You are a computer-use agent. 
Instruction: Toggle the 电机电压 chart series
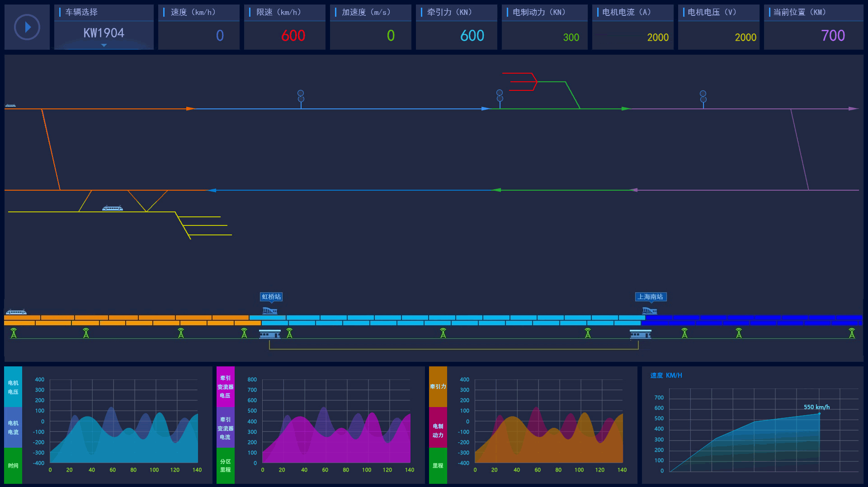click(13, 387)
